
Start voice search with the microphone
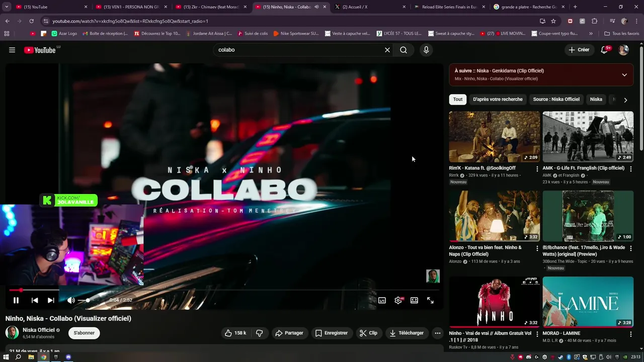[426, 50]
